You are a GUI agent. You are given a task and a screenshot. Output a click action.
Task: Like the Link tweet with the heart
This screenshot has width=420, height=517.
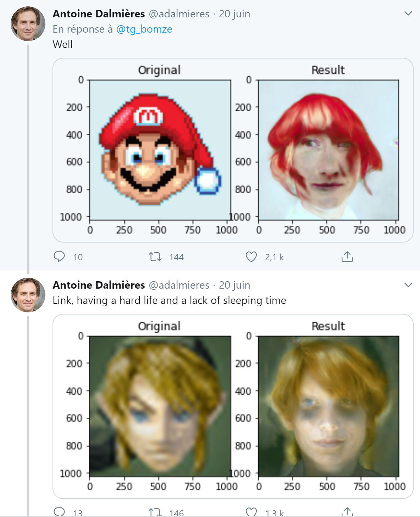(x=252, y=512)
